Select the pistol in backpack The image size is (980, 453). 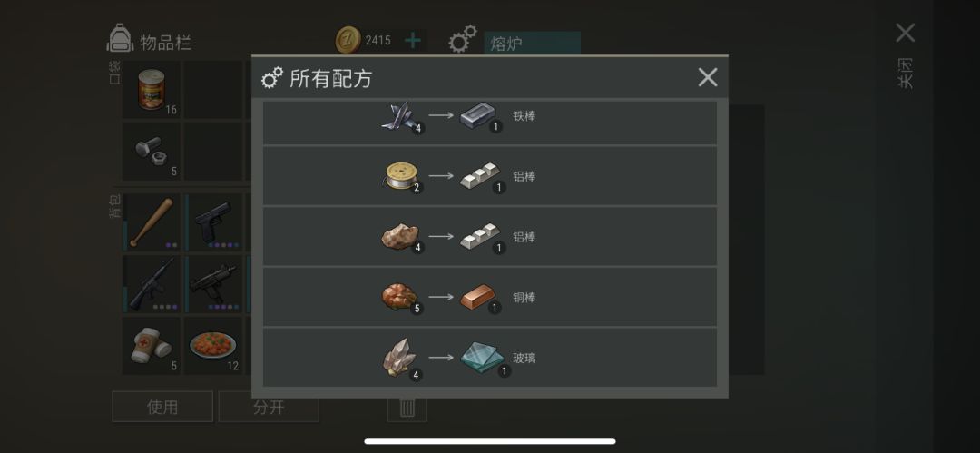click(x=213, y=222)
